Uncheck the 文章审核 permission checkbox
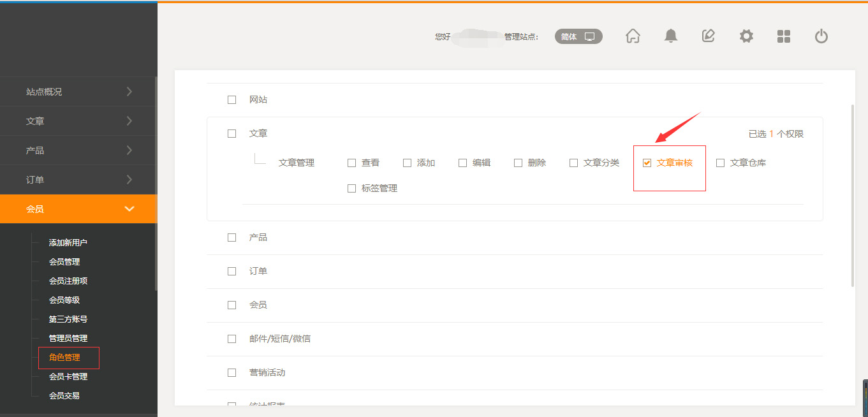Screen dimensions: 868x417 [647, 163]
